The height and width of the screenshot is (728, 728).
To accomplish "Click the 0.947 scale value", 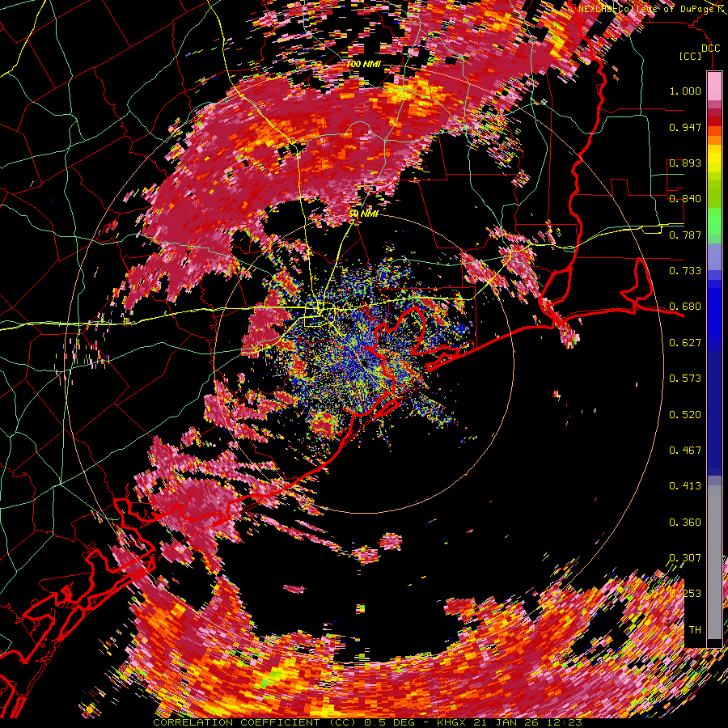I will pos(685,127).
